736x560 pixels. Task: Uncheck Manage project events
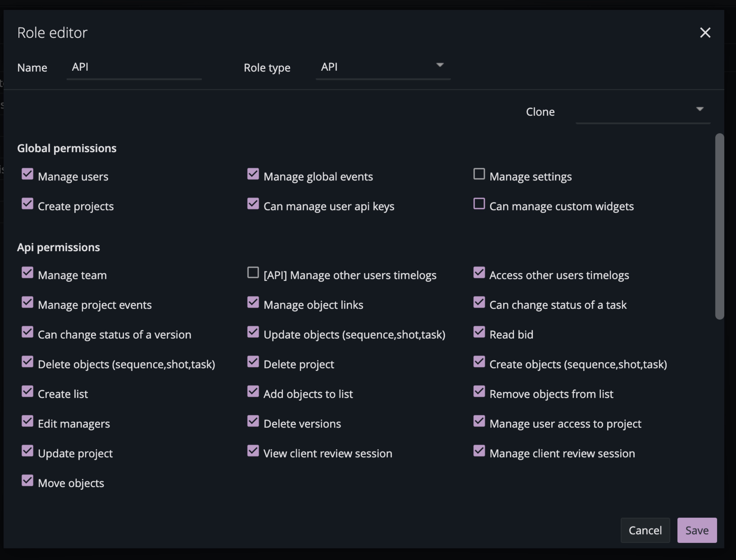coord(27,302)
